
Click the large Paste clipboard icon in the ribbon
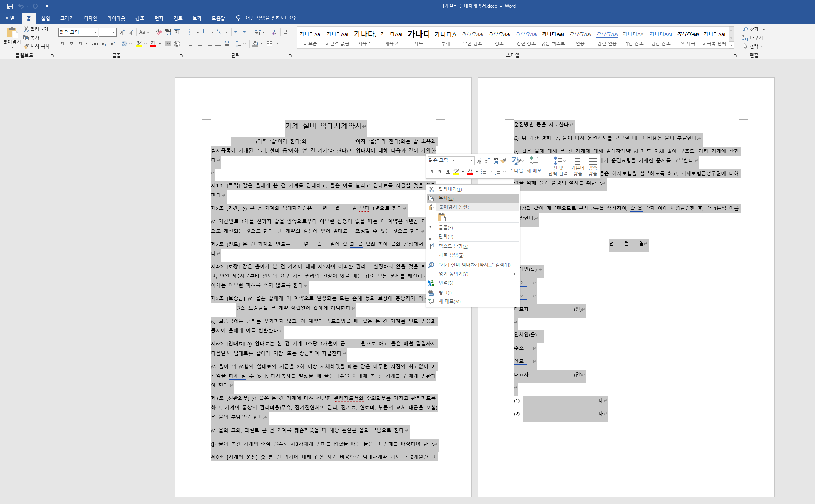(x=12, y=33)
